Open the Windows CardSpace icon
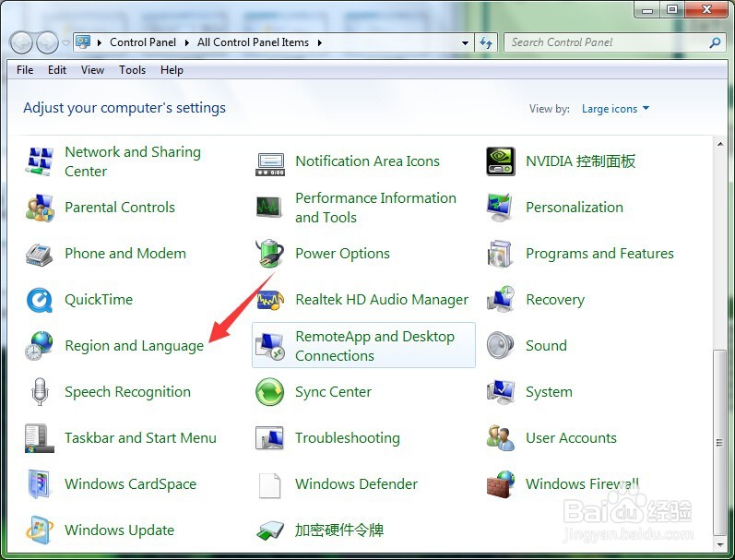 coord(40,484)
